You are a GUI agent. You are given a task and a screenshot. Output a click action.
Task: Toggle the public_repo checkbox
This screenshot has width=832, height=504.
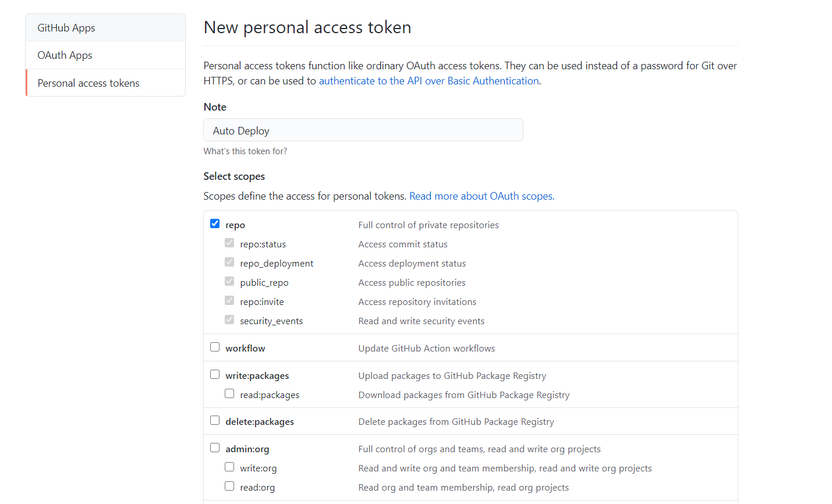tap(229, 281)
